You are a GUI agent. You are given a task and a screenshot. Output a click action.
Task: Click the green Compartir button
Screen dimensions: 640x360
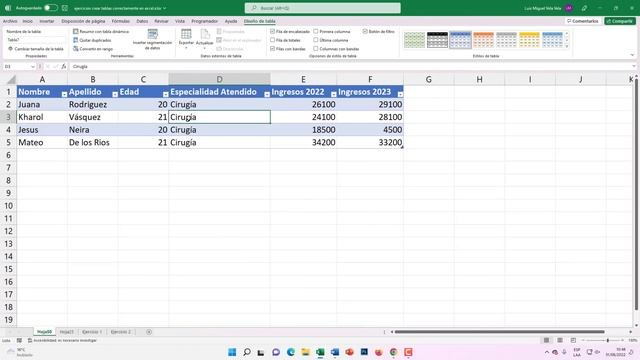pyautogui.click(x=620, y=21)
